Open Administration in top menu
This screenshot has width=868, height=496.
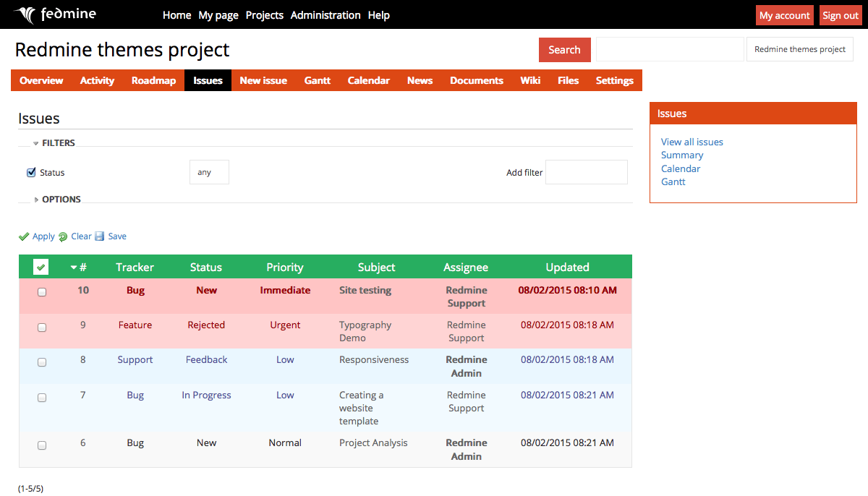[325, 14]
